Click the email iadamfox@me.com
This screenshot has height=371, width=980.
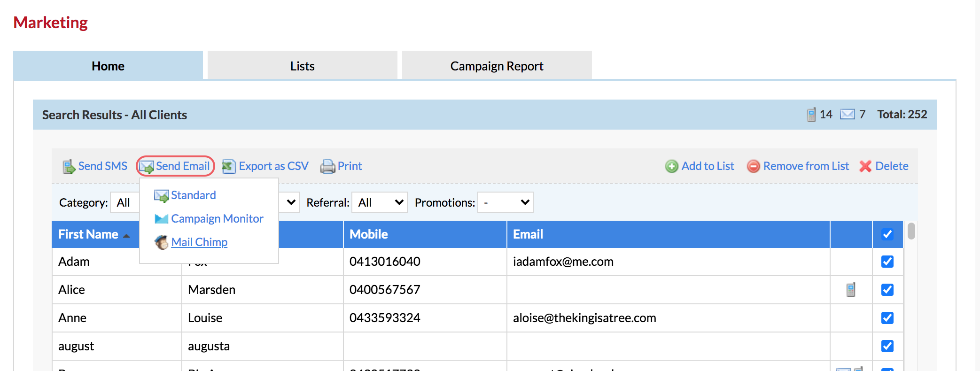563,262
